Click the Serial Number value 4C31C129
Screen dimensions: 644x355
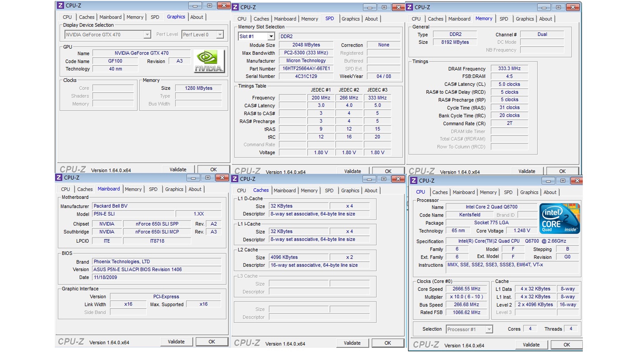tap(306, 76)
